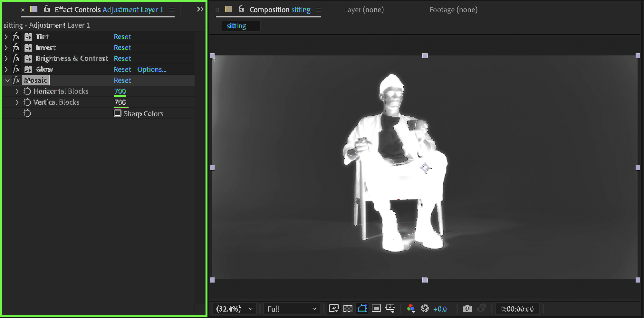The width and height of the screenshot is (644, 318).
Task: Collapse the Mosaic effect properties
Action: click(x=7, y=81)
